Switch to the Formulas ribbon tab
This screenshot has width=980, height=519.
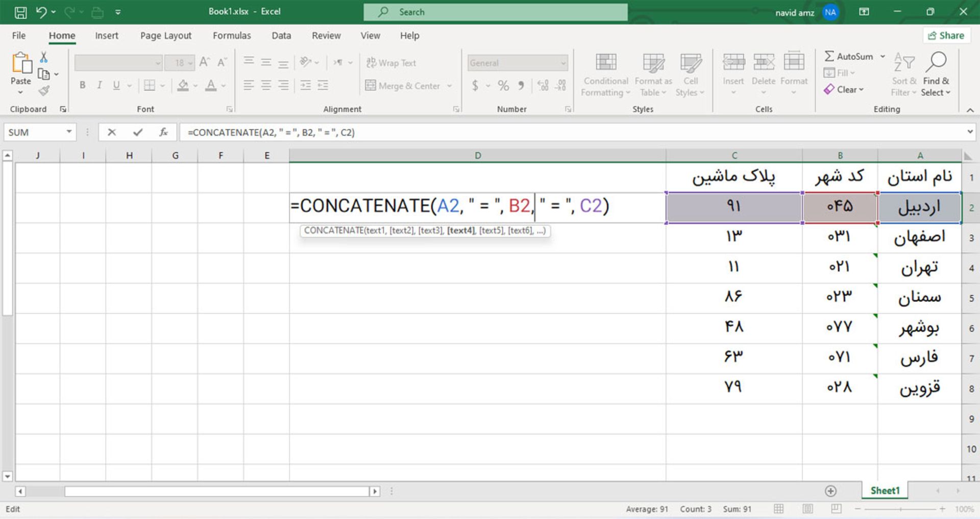pos(232,35)
